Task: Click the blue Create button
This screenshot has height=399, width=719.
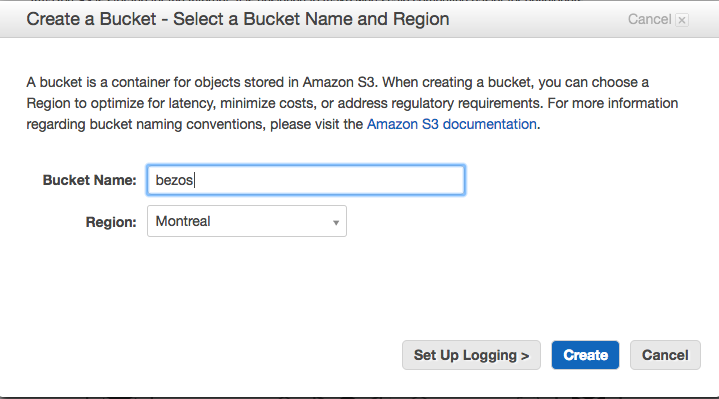Action: coord(585,355)
